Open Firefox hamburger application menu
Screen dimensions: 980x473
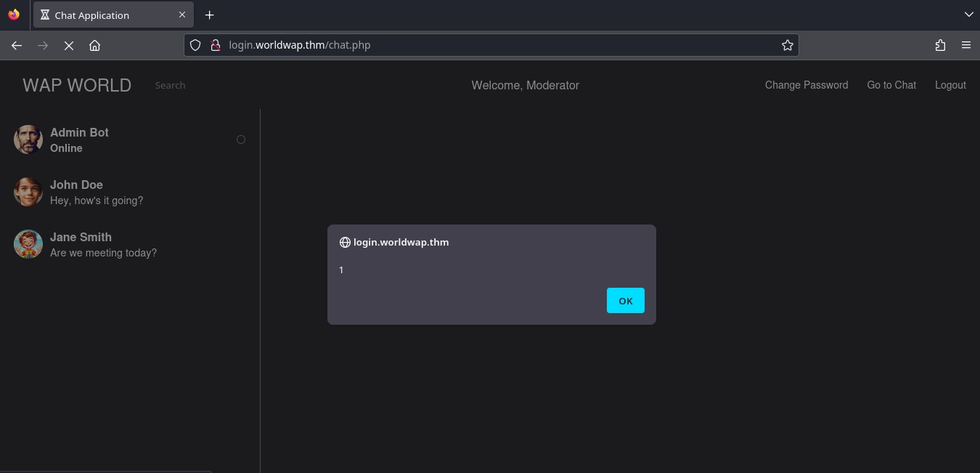click(x=965, y=45)
